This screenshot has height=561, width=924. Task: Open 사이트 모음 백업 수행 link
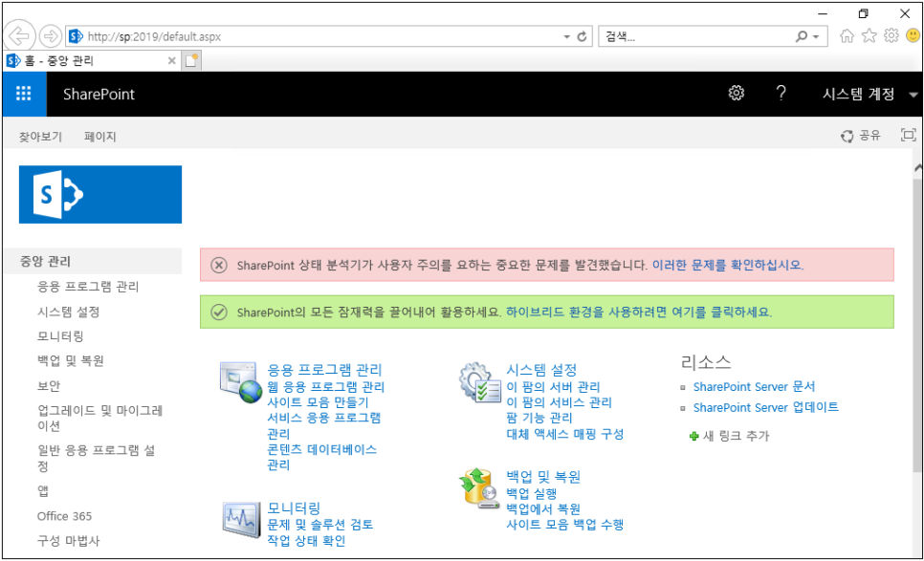tap(565, 524)
